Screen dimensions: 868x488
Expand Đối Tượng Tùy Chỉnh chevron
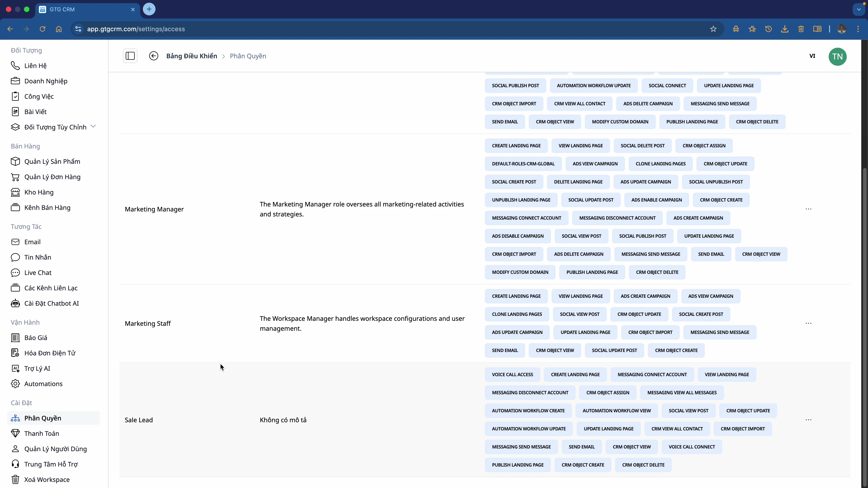tap(93, 127)
